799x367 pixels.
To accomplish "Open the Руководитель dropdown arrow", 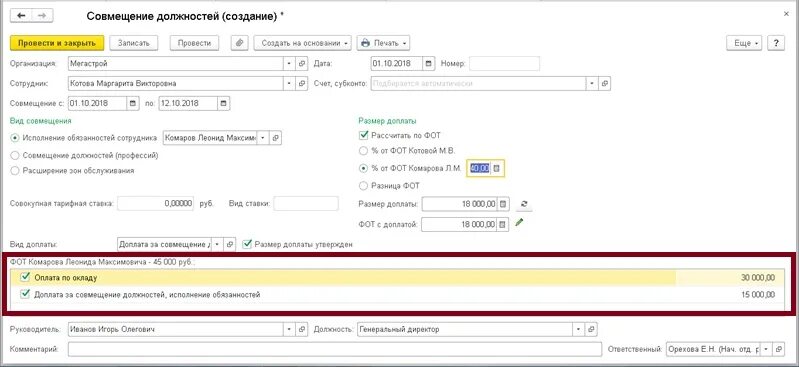I will coord(289,329).
